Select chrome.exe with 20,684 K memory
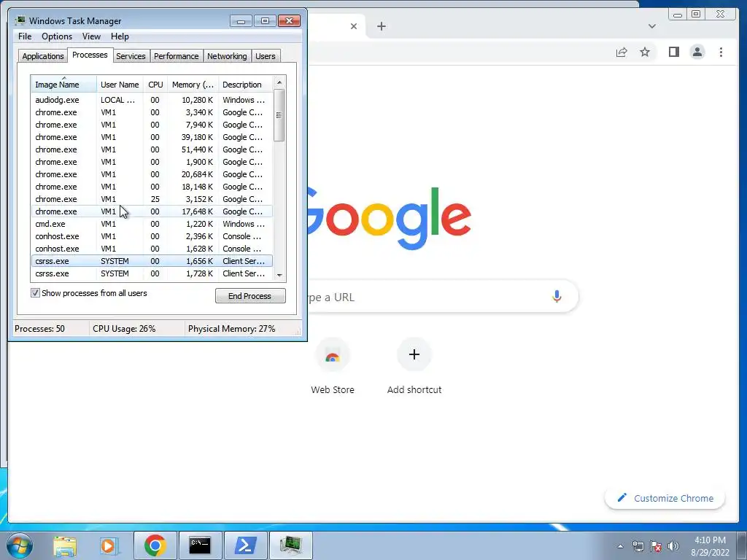 coord(152,174)
